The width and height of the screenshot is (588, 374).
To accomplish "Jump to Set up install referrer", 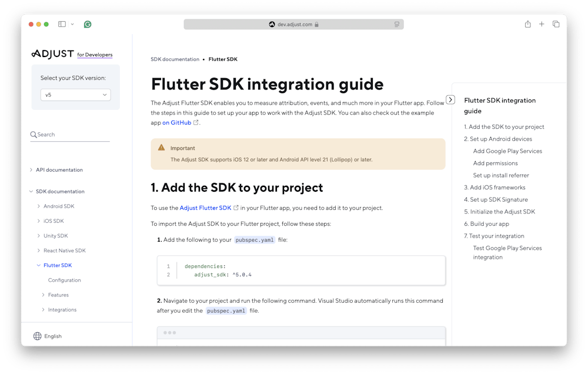I will tap(501, 175).
